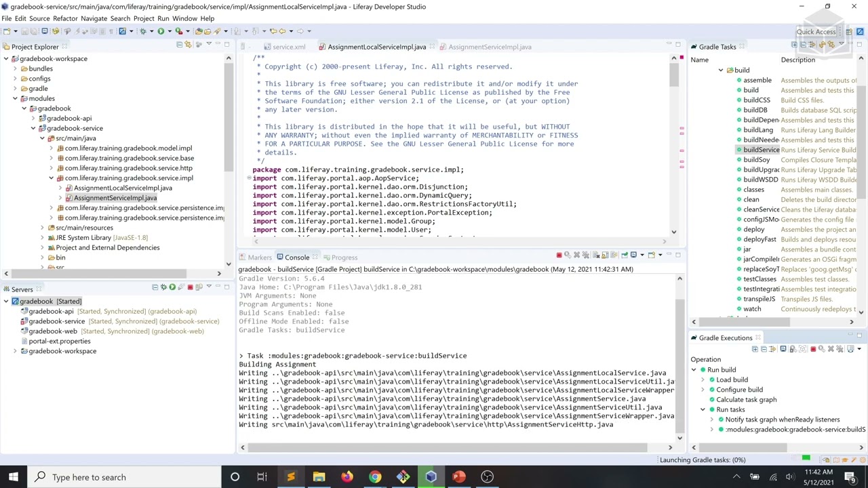868x488 pixels.
Task: Click Name column header in Gradle Tasks
Action: point(699,60)
